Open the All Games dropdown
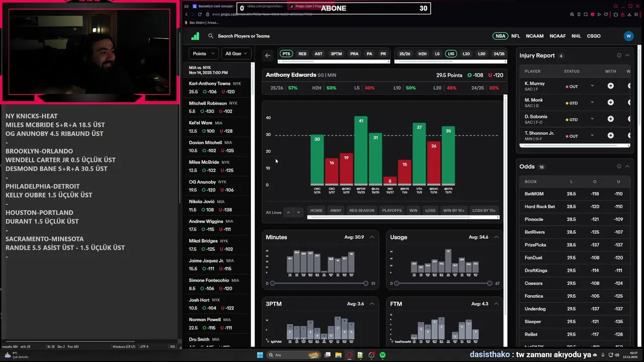The image size is (644, 362). pos(236,53)
